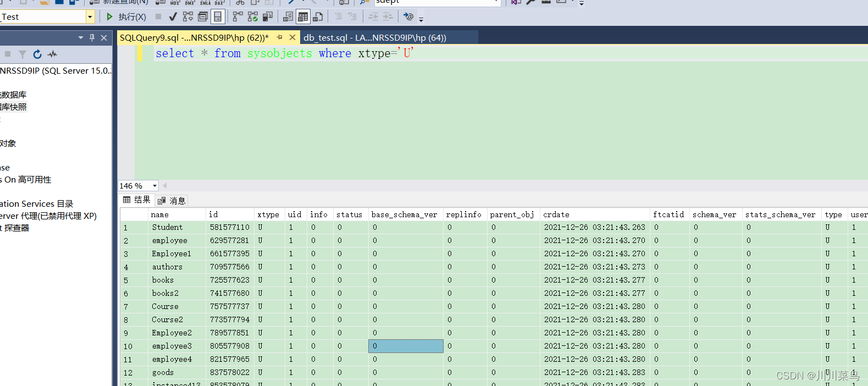Screen dimensions: 868x386
Task: Click the Object Explorer stop icon
Action: coord(8,54)
